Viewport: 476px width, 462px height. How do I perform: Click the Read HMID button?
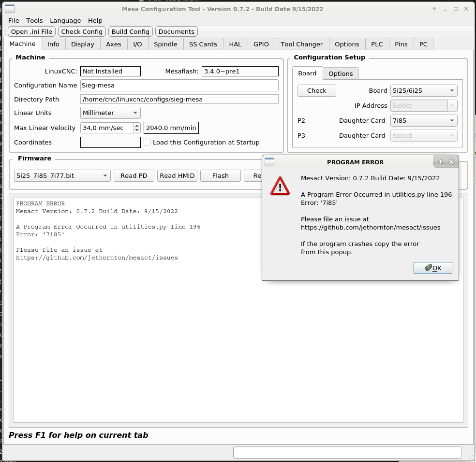(177, 175)
